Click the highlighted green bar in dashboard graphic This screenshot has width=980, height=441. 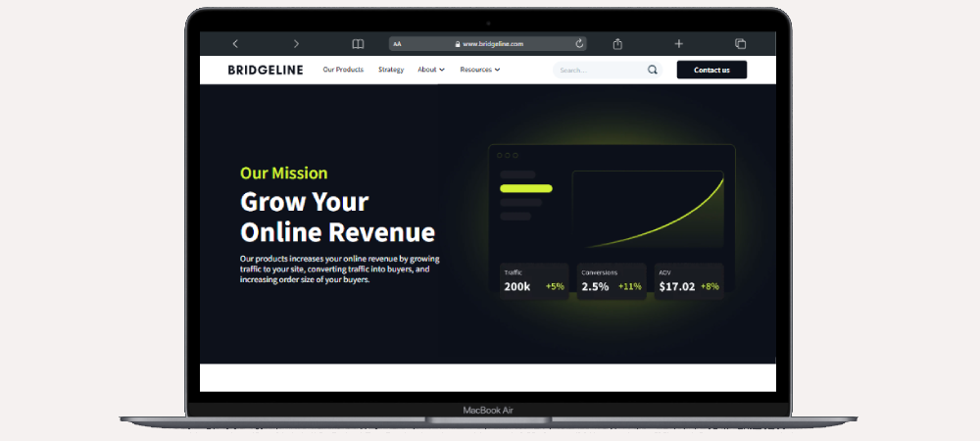click(x=526, y=188)
